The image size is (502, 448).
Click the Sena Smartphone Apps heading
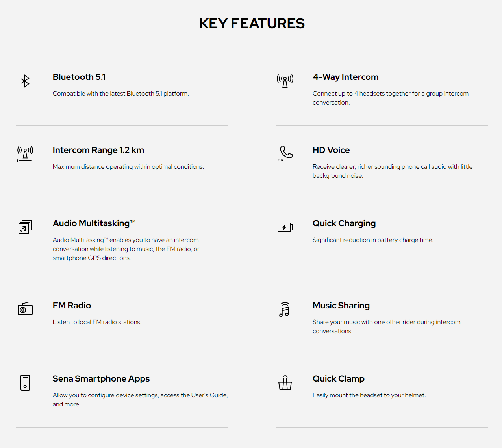(x=101, y=379)
